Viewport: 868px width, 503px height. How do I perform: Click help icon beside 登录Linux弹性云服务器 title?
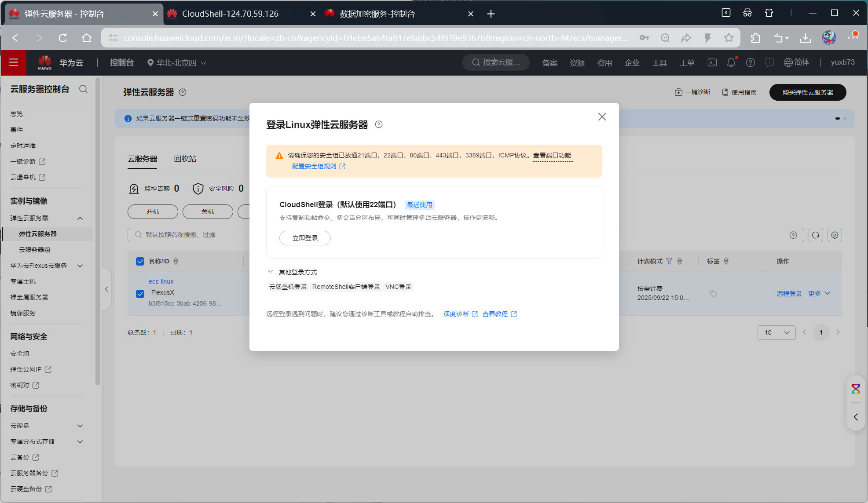(x=378, y=124)
